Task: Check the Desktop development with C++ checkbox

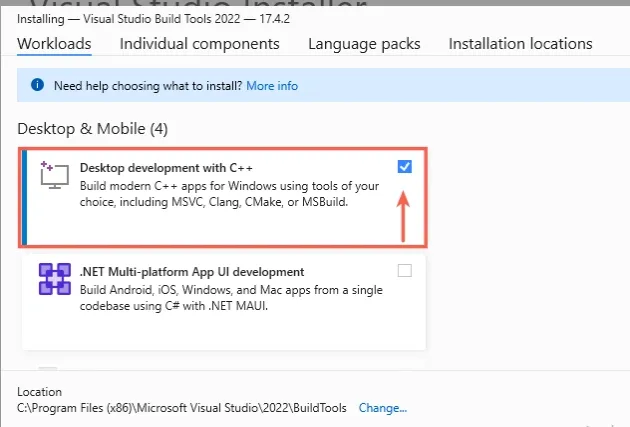Action: coord(404,167)
